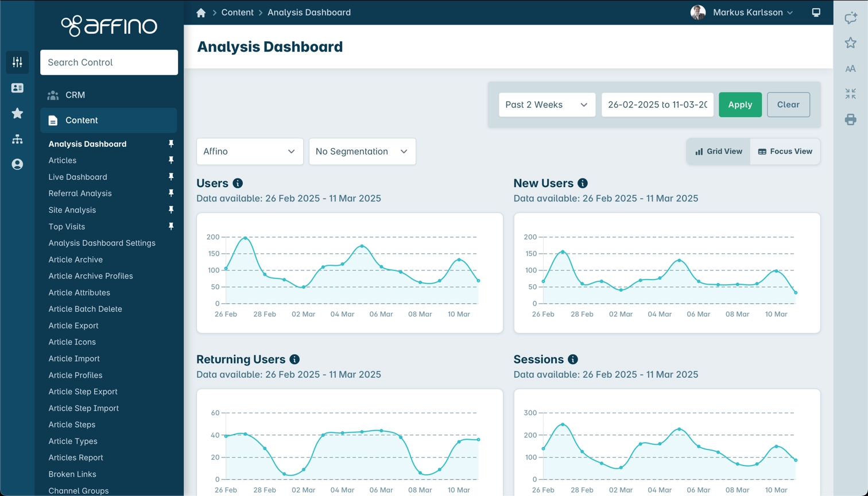Open Referral Analysis in the sidebar menu
Screen dimensions: 868x496
[80, 193]
